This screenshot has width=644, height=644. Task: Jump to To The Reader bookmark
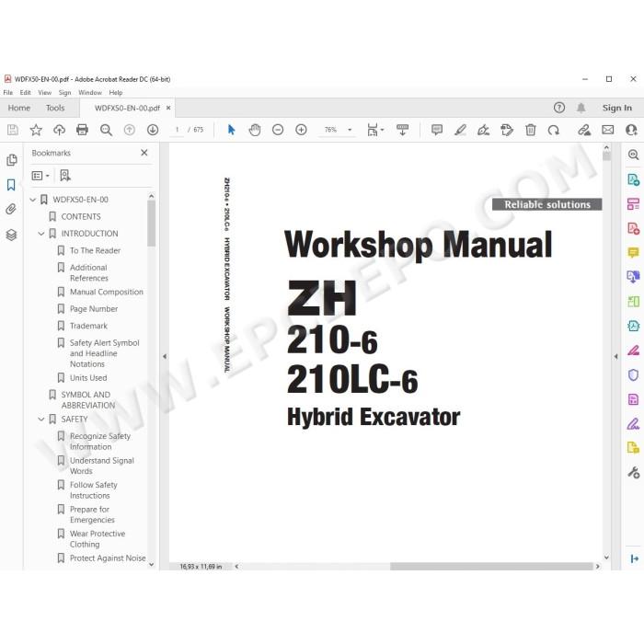coord(96,250)
